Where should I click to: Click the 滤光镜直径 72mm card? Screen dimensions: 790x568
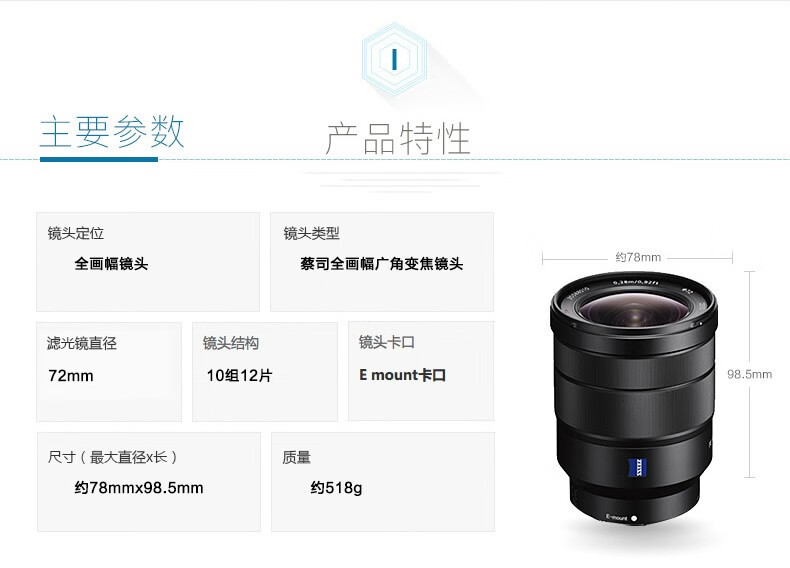[109, 372]
